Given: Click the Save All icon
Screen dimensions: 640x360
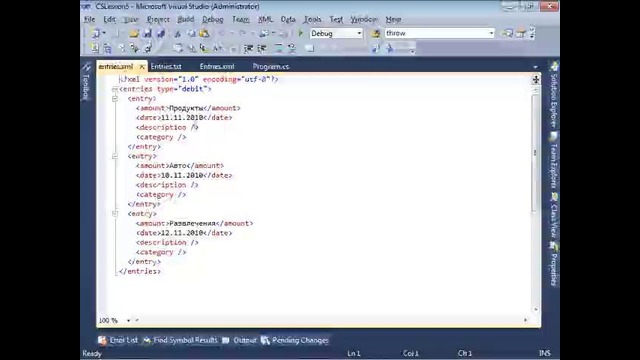Looking at the screenshot, I should (161, 33).
